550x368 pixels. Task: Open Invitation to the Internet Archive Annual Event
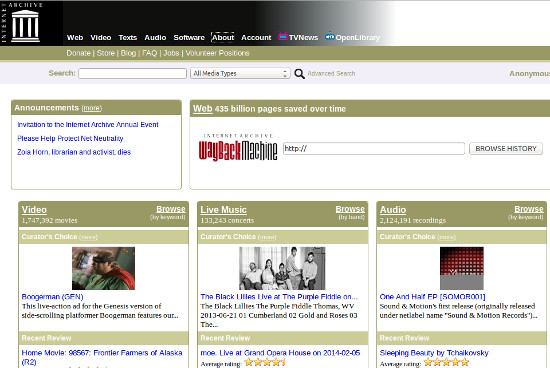click(x=88, y=125)
